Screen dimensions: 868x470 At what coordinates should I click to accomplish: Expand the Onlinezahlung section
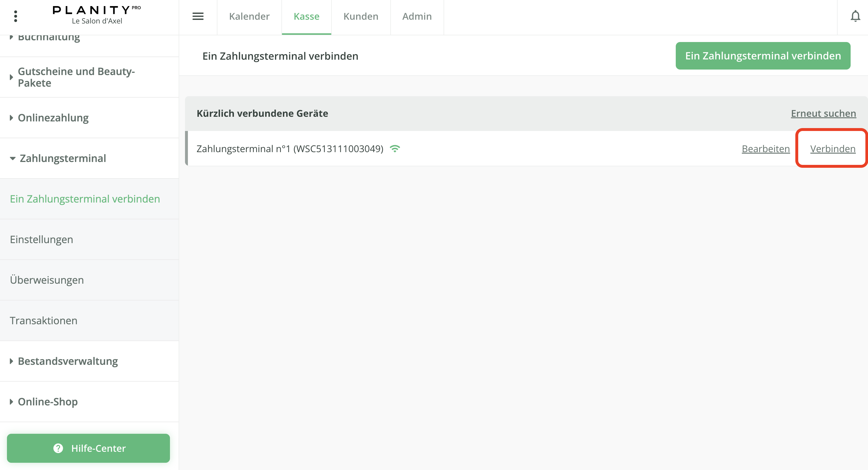coord(53,118)
